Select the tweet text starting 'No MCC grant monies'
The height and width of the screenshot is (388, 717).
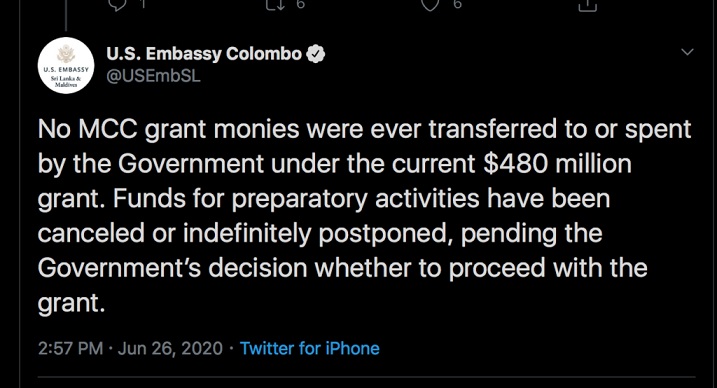[x=365, y=216]
